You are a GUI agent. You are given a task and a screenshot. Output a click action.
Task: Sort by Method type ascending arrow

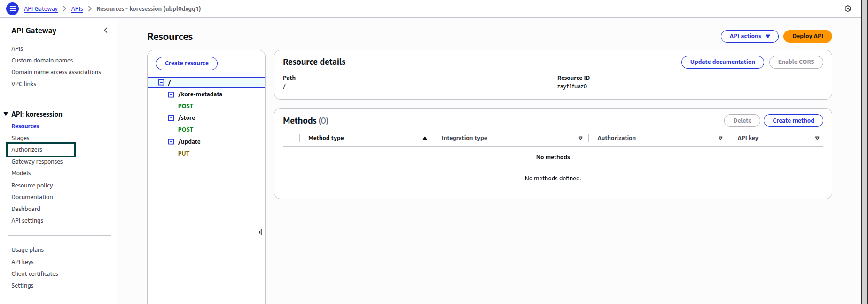pos(425,138)
